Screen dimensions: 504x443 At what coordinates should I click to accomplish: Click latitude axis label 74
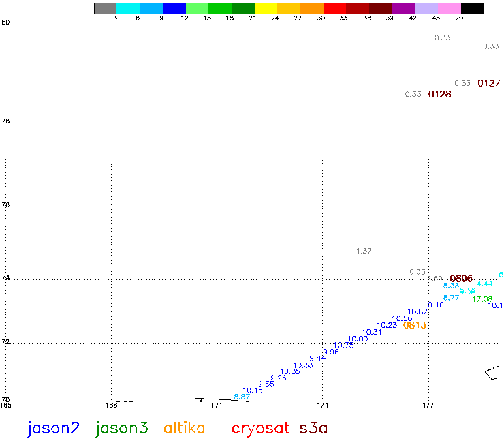point(5,277)
